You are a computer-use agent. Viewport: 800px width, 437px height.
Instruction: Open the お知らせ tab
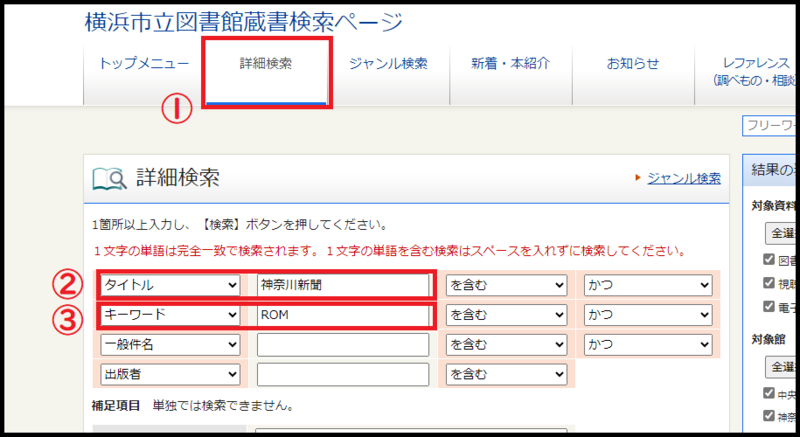click(x=632, y=64)
